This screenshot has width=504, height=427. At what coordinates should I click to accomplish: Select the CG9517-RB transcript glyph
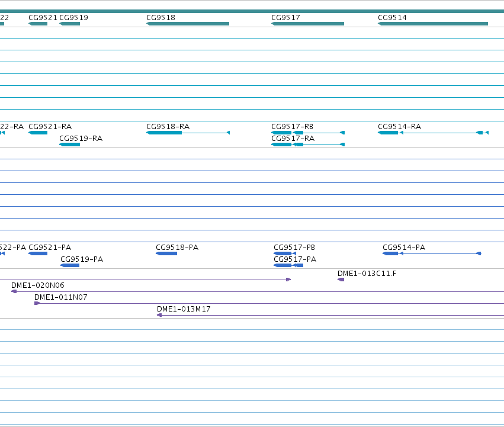(308, 133)
